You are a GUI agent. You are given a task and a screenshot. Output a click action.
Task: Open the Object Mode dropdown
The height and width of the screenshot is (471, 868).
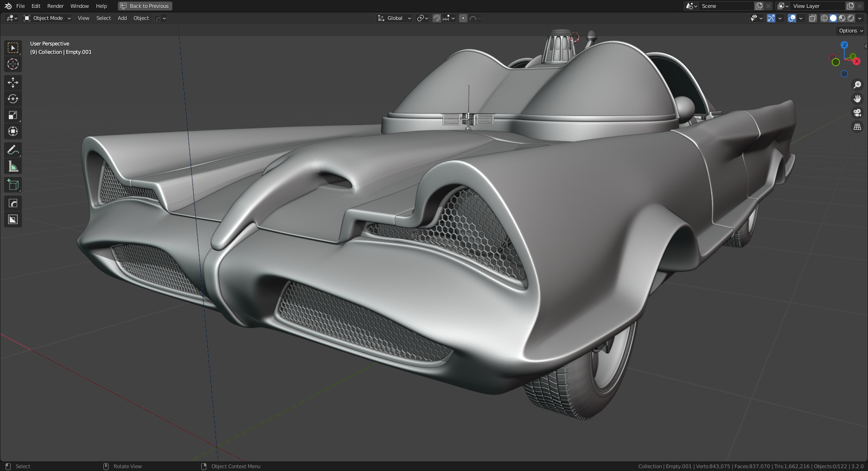tap(47, 18)
